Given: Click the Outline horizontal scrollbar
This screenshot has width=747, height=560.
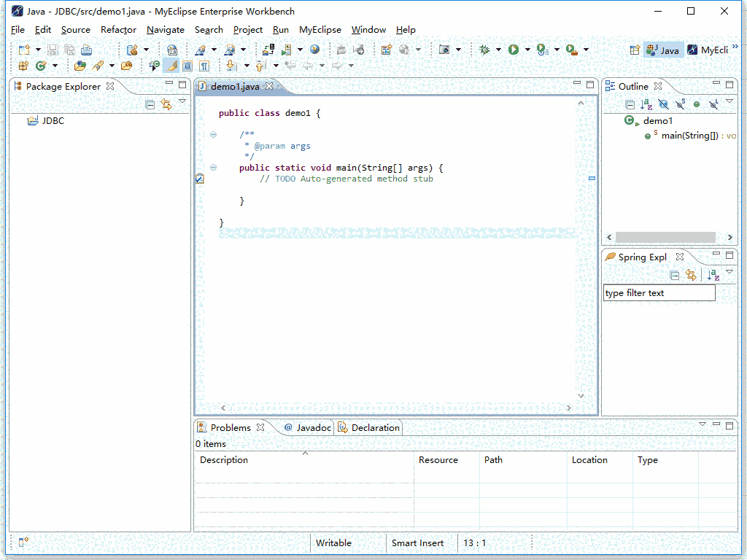Looking at the screenshot, I should [x=665, y=238].
